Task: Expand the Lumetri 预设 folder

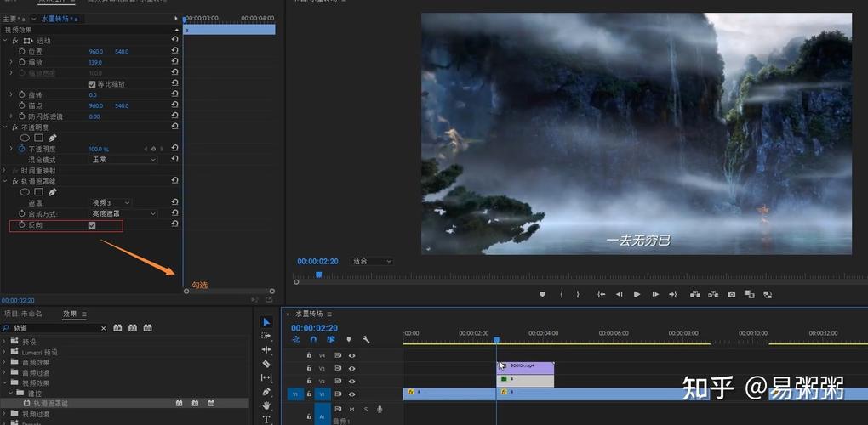Action: pyautogui.click(x=4, y=352)
